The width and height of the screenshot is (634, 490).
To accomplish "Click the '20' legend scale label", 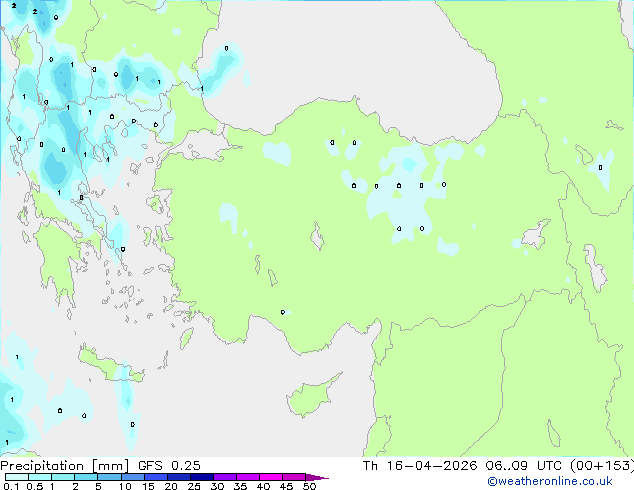I will click(171, 486).
